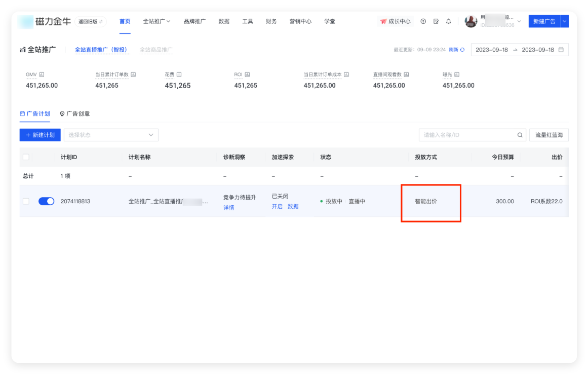Click the 成长中心 rocket icon

click(x=383, y=21)
